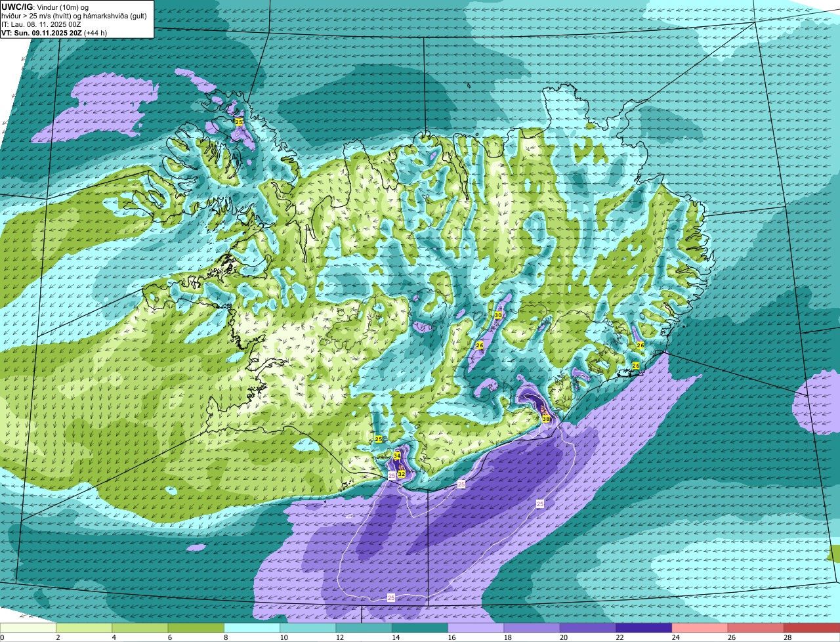Click the 'IT: Lau. 08. 11. 2025 00Z' initial time

click(x=41, y=24)
